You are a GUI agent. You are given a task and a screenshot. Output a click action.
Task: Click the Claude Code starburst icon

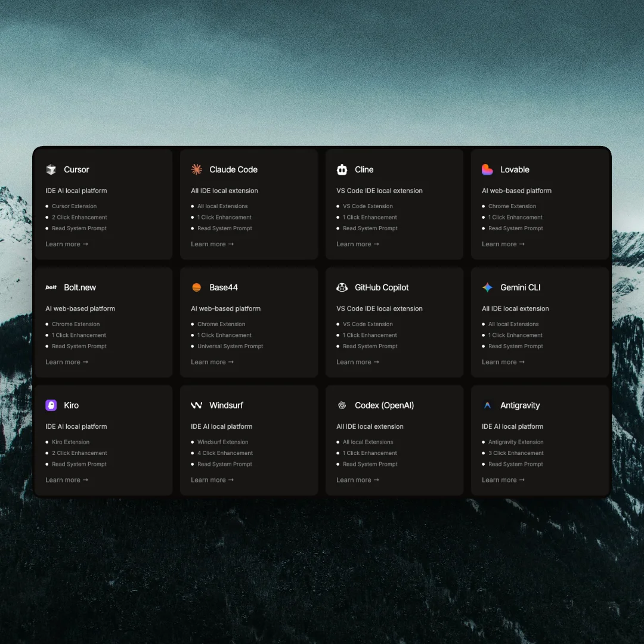[196, 169]
